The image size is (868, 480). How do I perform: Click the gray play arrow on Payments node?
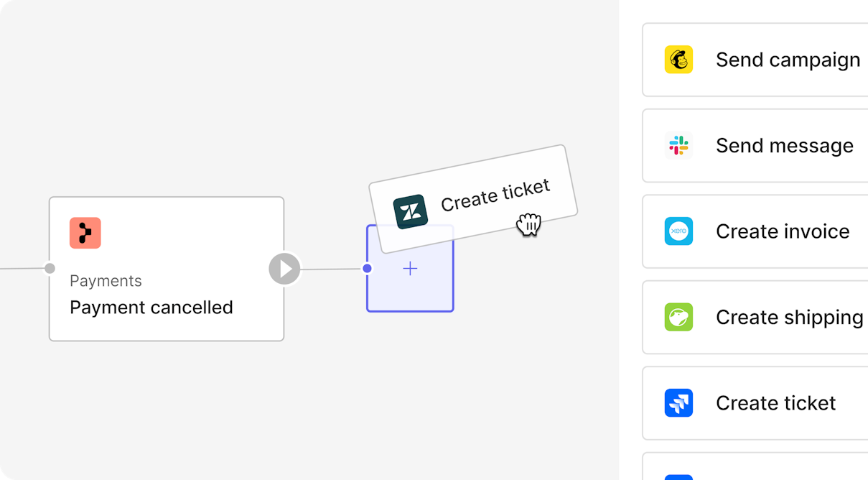tap(285, 269)
